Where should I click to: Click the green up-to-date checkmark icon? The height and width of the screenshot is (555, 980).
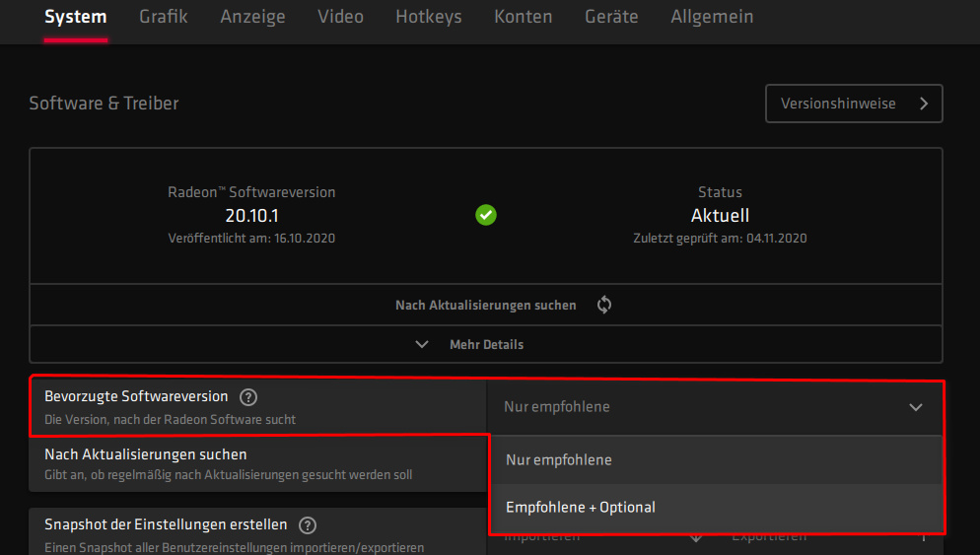coord(486,215)
